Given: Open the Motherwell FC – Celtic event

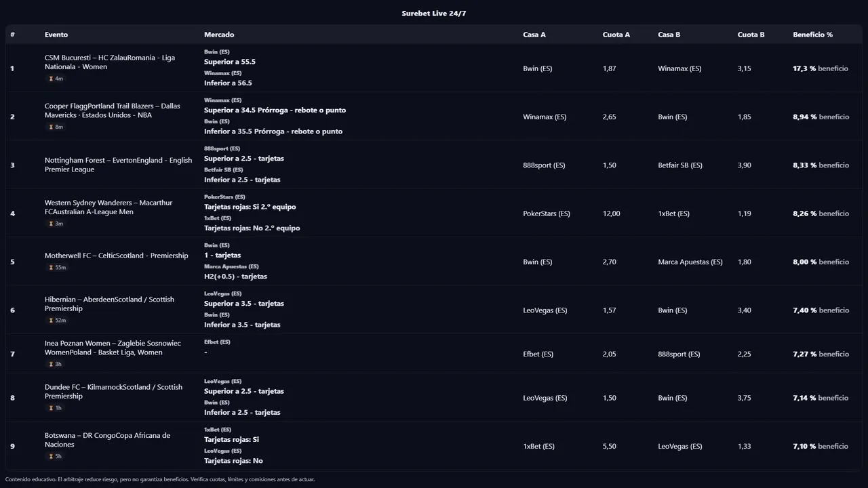Looking at the screenshot, I should coord(116,256).
